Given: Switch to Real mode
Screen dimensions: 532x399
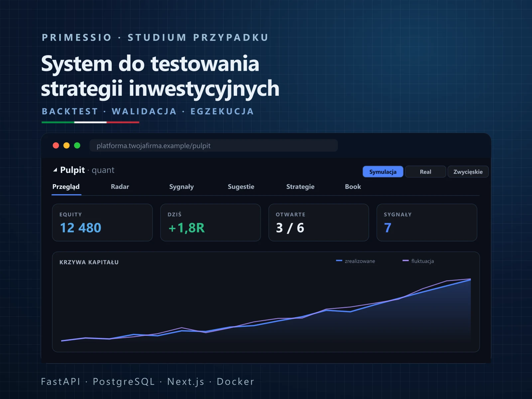Looking at the screenshot, I should pyautogui.click(x=425, y=172).
